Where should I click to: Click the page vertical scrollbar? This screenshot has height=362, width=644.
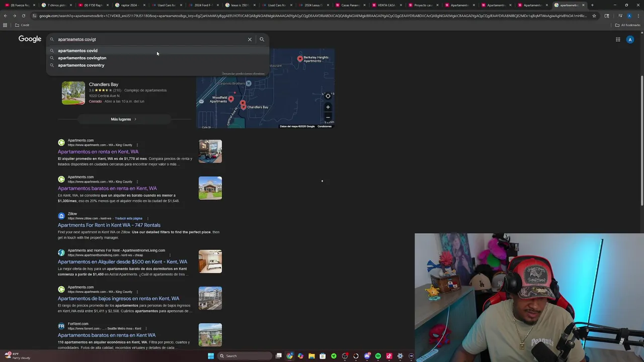(641, 141)
